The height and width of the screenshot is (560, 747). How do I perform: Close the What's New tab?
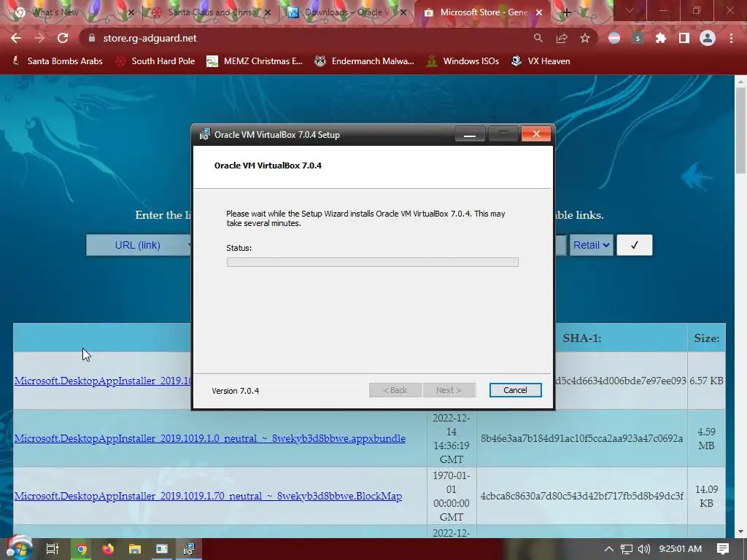coord(131,12)
